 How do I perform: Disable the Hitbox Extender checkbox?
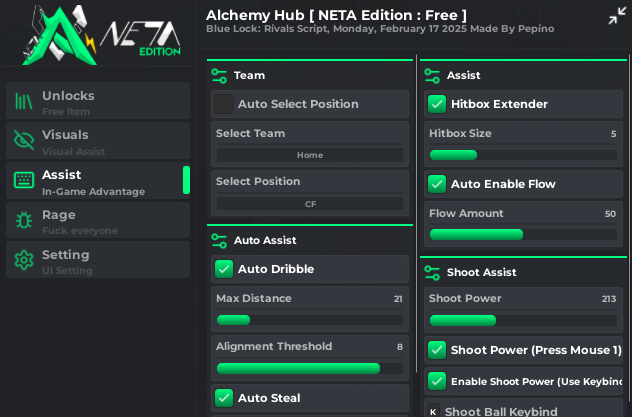coord(437,104)
